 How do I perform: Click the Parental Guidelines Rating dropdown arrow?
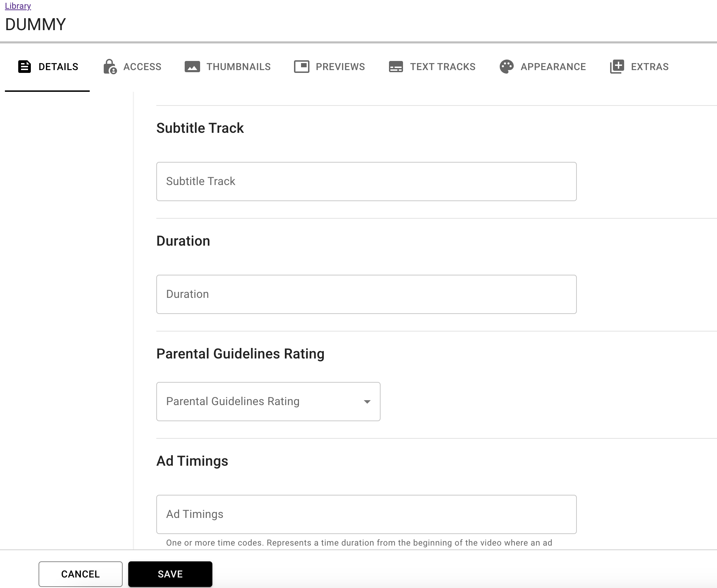(x=367, y=402)
